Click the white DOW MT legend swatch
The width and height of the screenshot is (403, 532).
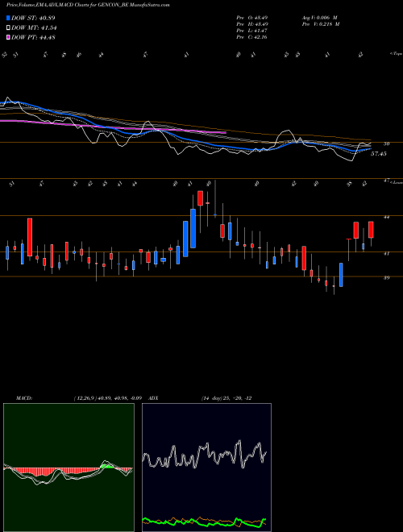pyautogui.click(x=8, y=28)
